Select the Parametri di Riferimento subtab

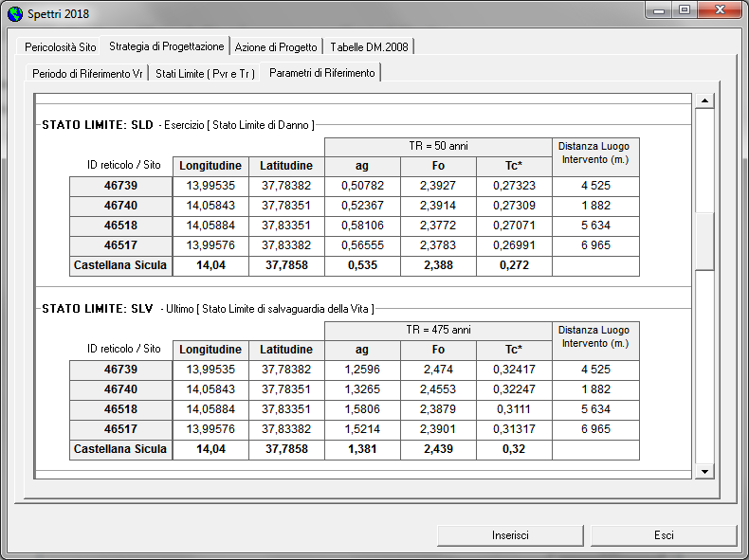(321, 73)
